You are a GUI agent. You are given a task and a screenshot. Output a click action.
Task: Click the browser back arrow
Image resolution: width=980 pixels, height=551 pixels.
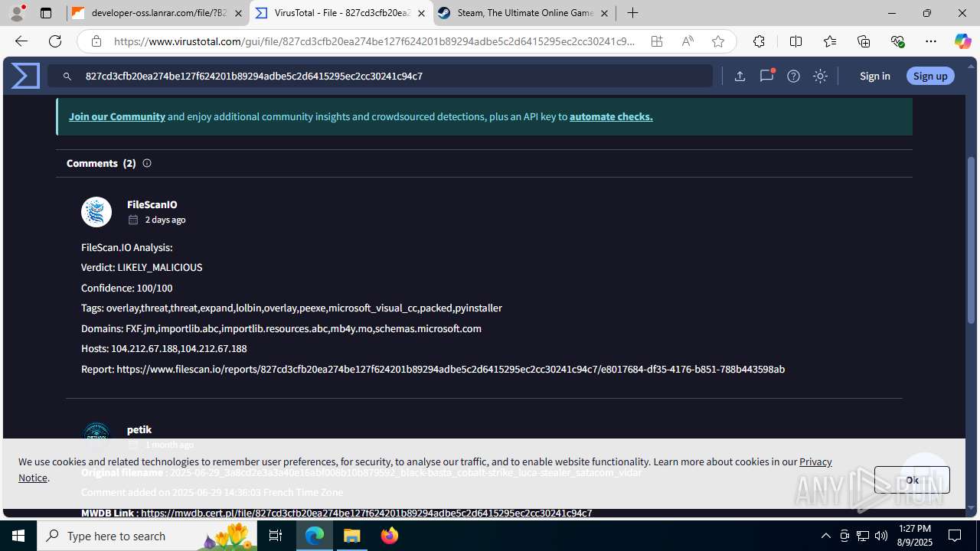point(21,41)
